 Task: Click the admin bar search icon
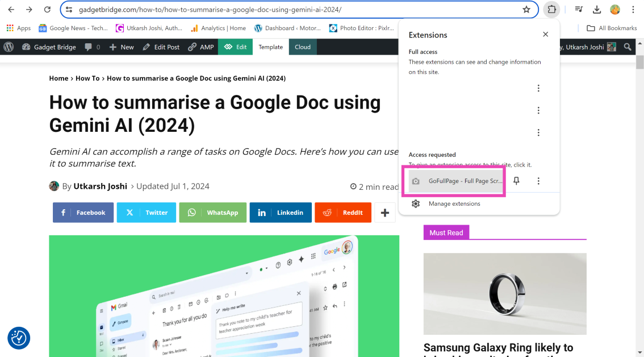[628, 47]
